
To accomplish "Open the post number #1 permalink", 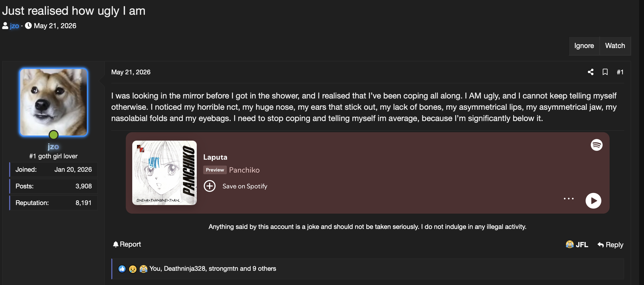I will point(620,72).
